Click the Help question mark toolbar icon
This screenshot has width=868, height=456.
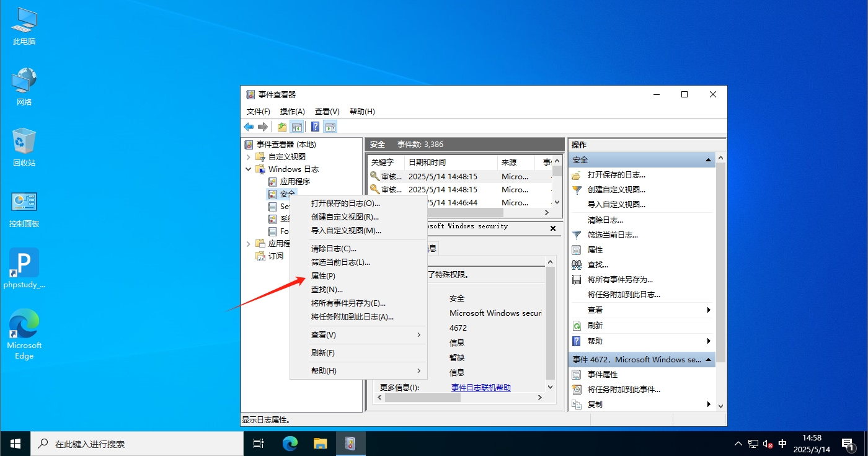[x=316, y=127]
